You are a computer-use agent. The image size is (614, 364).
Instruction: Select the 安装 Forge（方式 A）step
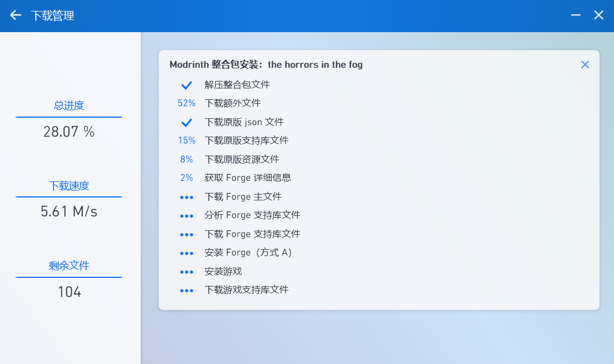coord(248,253)
